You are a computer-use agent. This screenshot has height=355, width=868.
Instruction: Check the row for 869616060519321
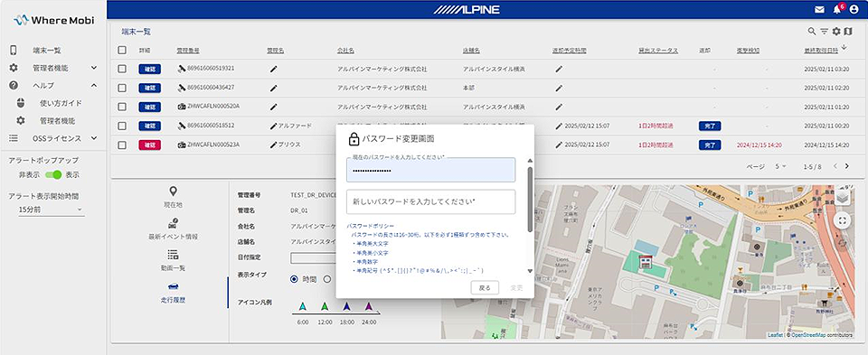tap(122, 70)
